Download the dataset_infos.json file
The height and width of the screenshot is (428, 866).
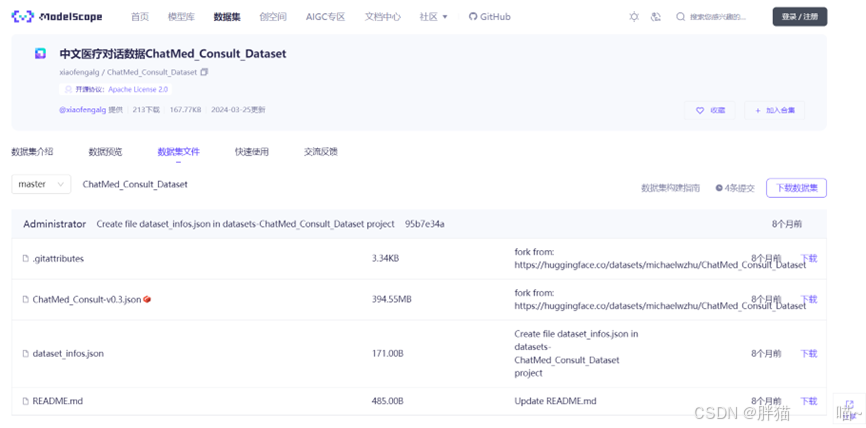point(809,353)
